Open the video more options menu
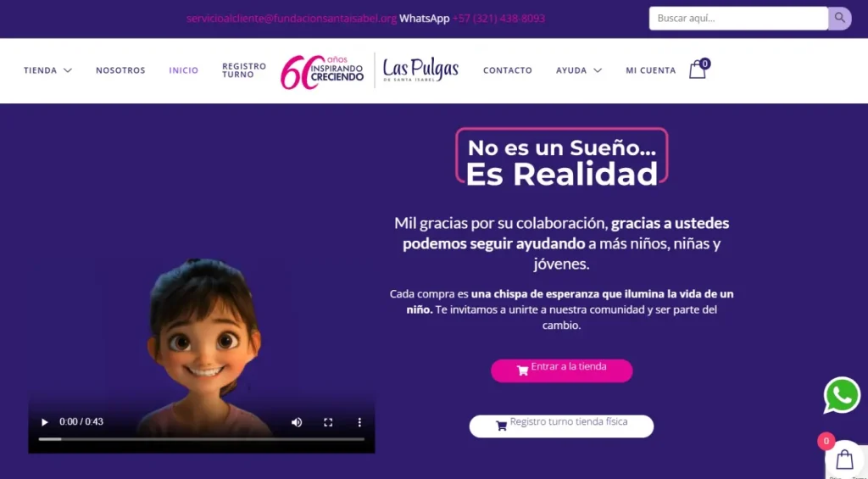868x479 pixels. [359, 422]
